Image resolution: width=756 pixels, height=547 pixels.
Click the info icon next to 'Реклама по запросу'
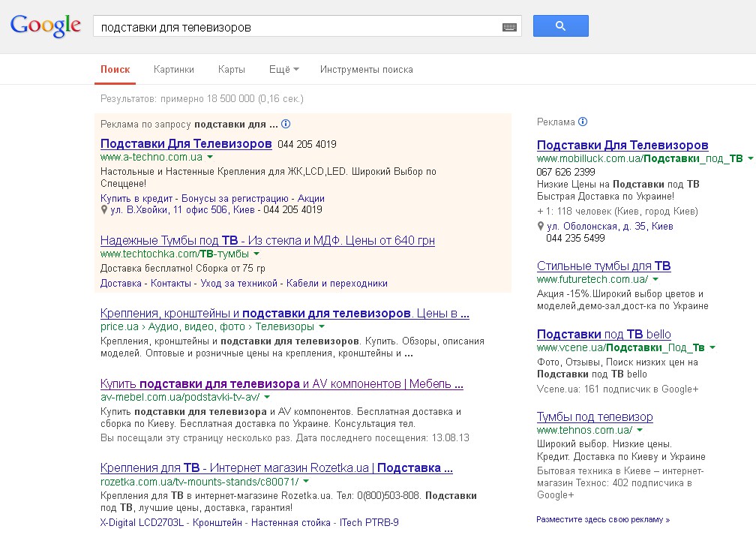pyautogui.click(x=286, y=124)
